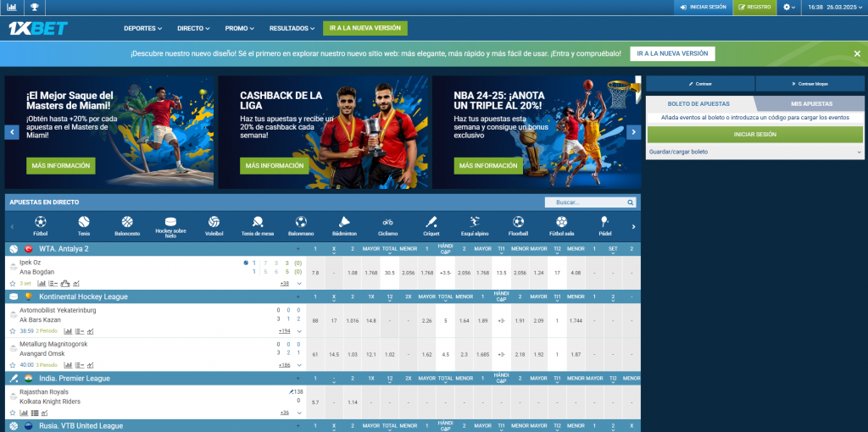This screenshot has width=868, height=432.
Task: Open statistics bar chart for Ipek Oz match
Action: tap(42, 283)
